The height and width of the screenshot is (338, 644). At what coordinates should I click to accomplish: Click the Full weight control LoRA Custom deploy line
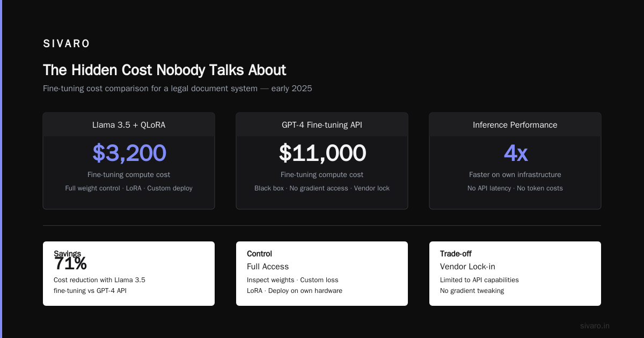pyautogui.click(x=129, y=188)
